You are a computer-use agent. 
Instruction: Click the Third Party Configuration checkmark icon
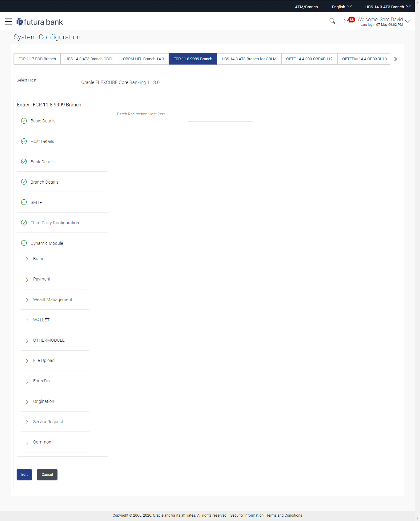(x=24, y=223)
